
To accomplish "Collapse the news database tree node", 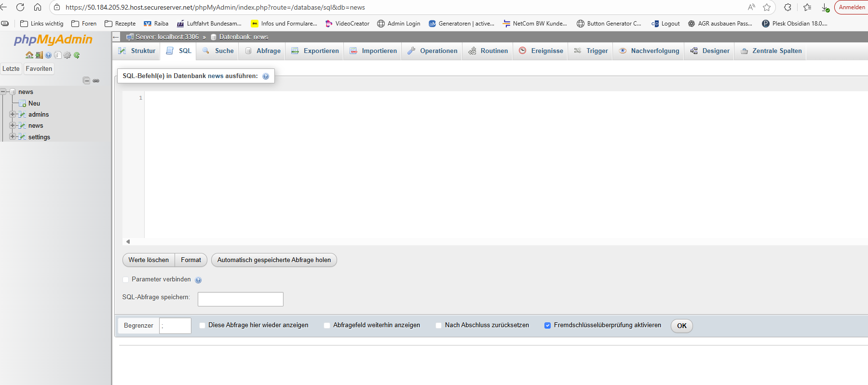I will point(3,92).
